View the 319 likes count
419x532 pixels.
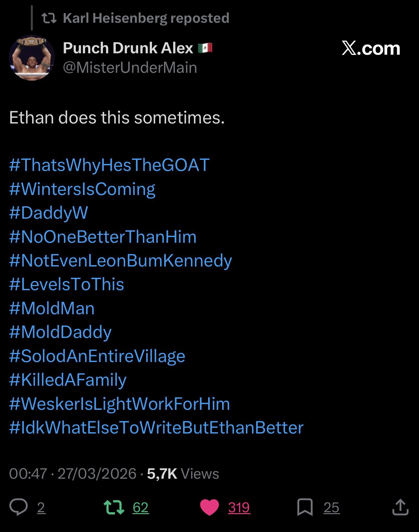click(239, 507)
